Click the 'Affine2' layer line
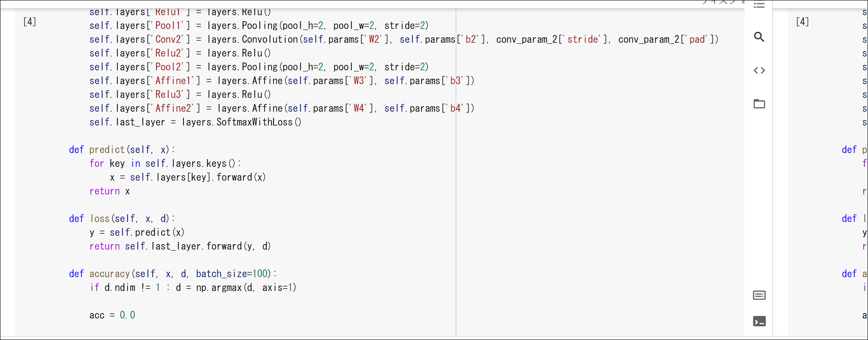The image size is (868, 340). [x=282, y=108]
